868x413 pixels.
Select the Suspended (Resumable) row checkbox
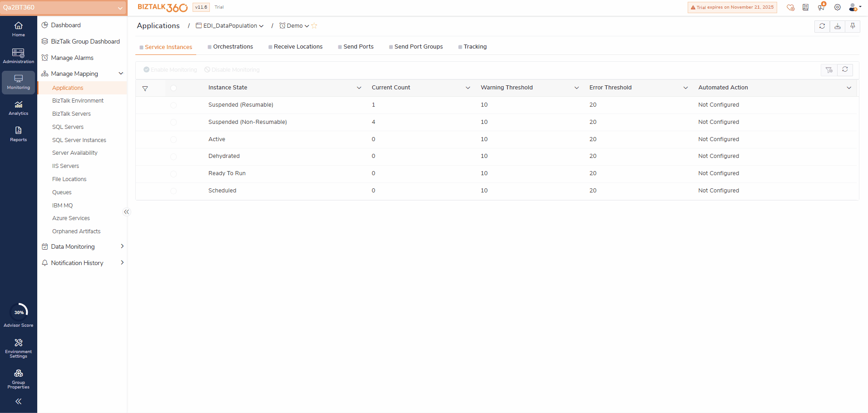[x=174, y=105]
